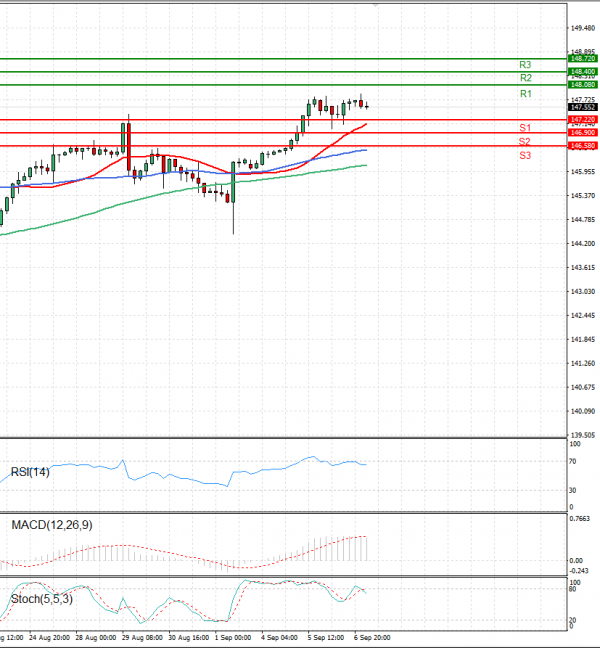Click the RSI scale value 30

coord(572,490)
